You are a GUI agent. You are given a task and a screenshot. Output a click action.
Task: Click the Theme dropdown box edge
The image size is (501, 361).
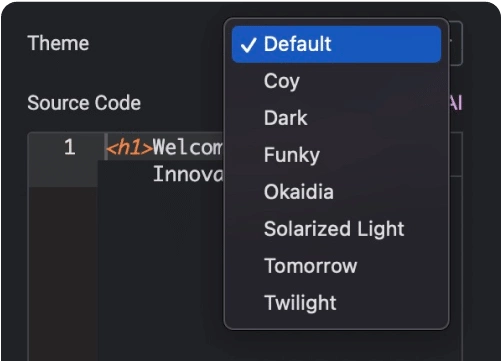(456, 43)
